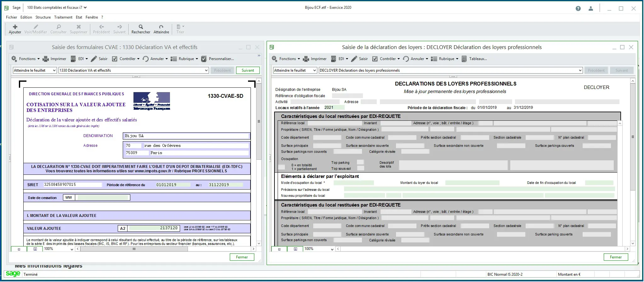Image resolution: width=644 pixels, height=282 pixels.
Task: Click the Rechercher magnifier icon
Action: (141, 27)
